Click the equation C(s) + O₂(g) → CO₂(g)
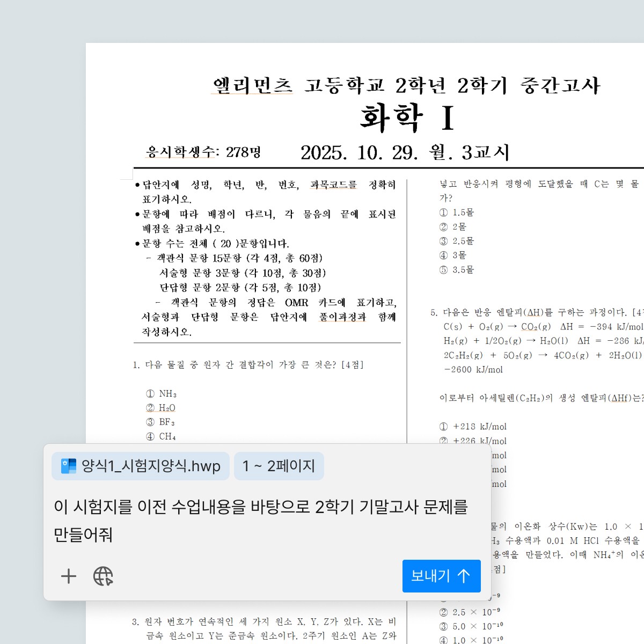This screenshot has width=644, height=644. (x=497, y=327)
